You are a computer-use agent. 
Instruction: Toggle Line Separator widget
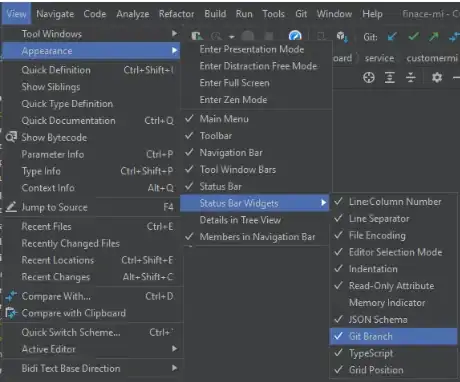pyautogui.click(x=393, y=219)
